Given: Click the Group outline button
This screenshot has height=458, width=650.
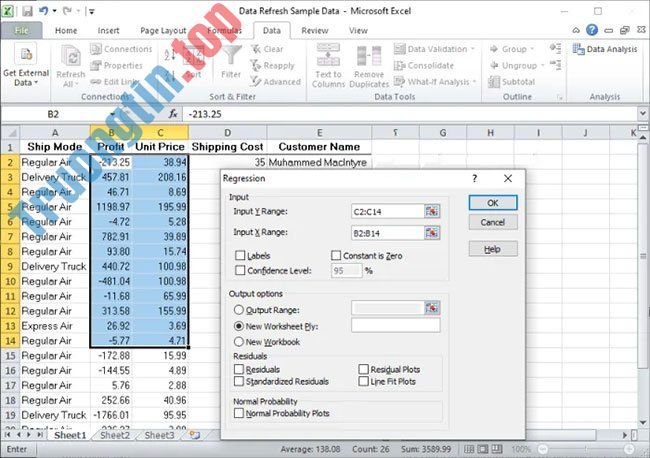Looking at the screenshot, I should [512, 49].
